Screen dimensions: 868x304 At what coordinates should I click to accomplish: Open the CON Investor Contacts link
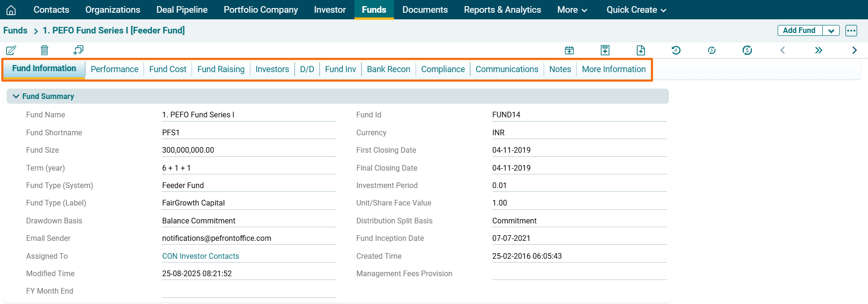coord(201,256)
